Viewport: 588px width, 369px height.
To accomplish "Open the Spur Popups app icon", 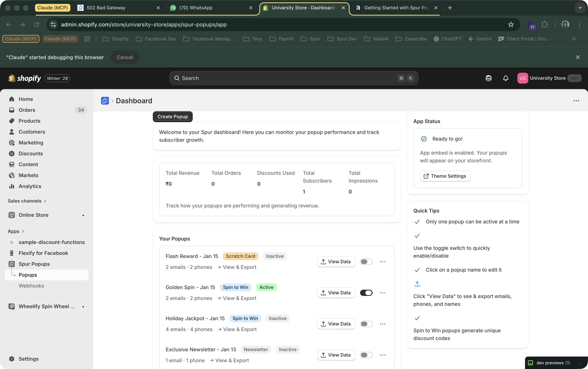I will (12, 264).
